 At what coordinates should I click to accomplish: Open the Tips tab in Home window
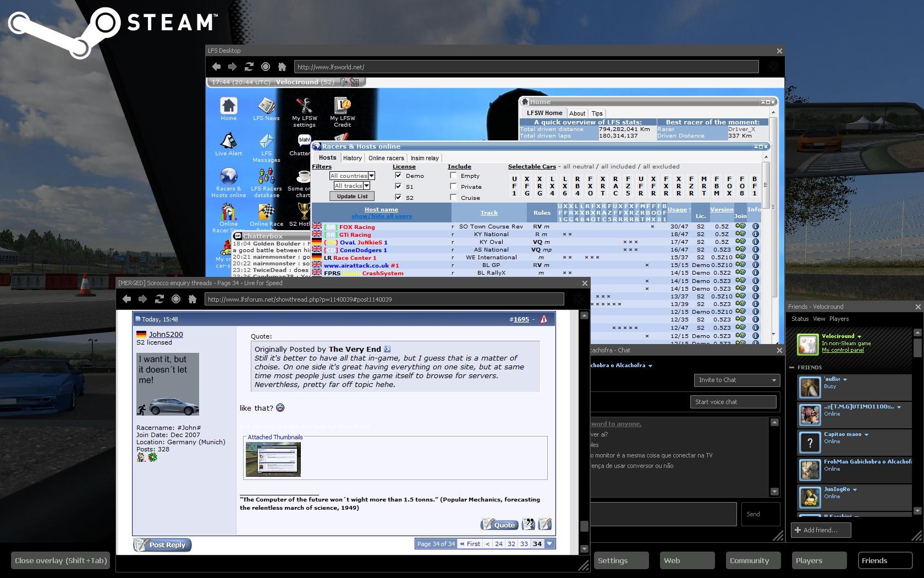tap(597, 113)
